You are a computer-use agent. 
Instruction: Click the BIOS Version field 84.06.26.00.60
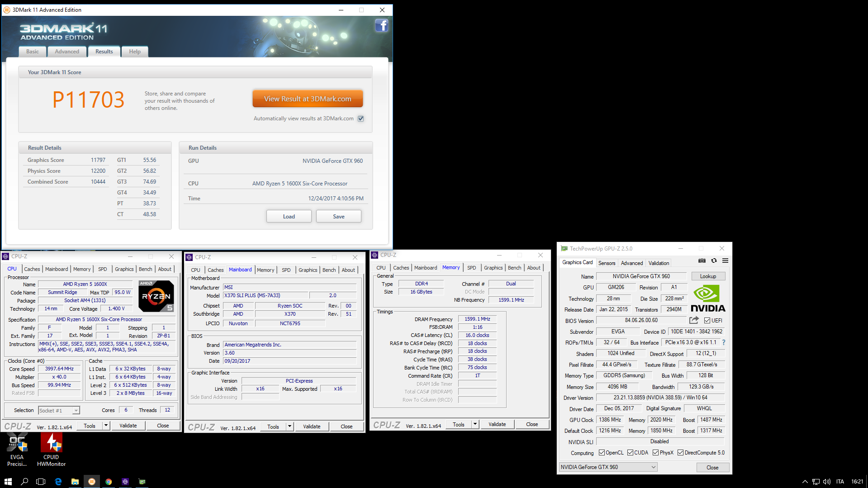pos(641,320)
